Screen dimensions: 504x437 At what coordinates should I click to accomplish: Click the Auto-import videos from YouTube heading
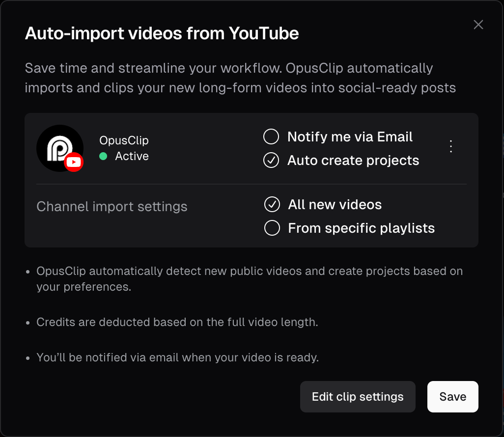tap(162, 33)
